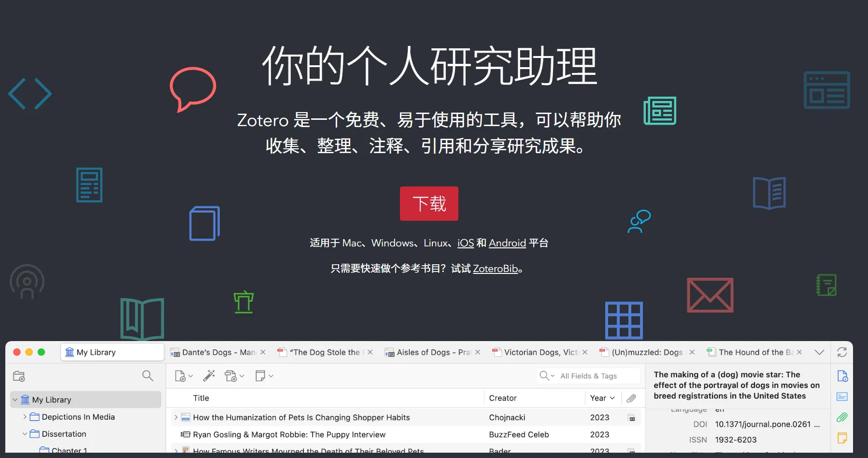Click the New Item toolbar icon

pos(181,375)
